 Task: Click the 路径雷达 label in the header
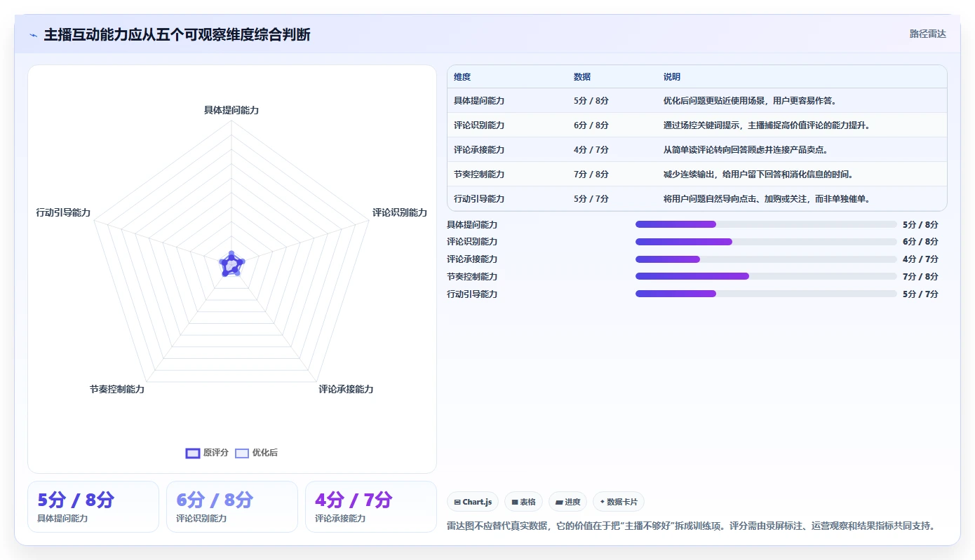927,34
